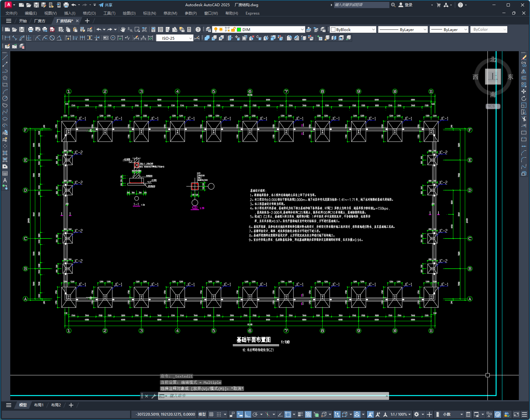This screenshot has width=530, height=420.
Task: Expand the ByColor plot style dropdown
Action: [505, 29]
